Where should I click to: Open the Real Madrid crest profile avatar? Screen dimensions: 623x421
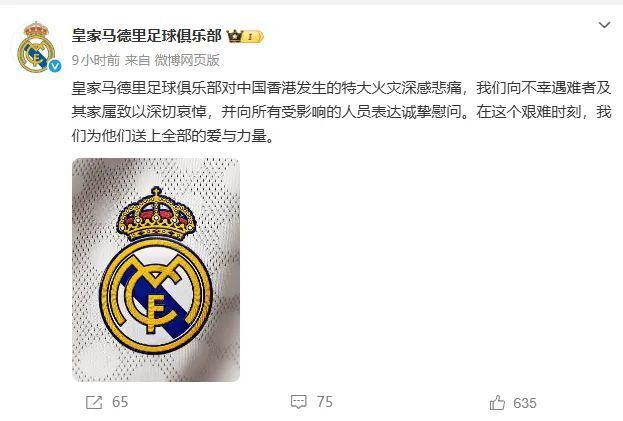[x=37, y=47]
